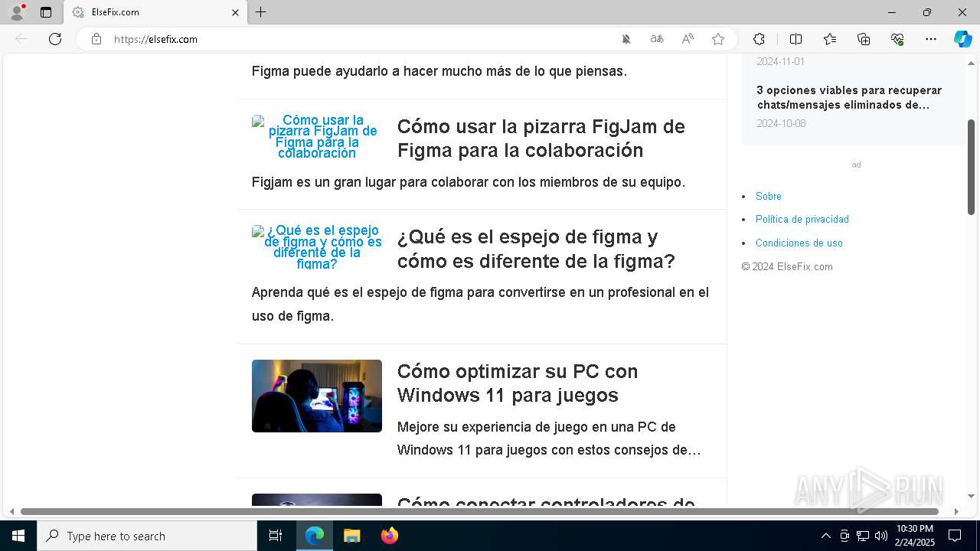View site information via the lock icon
Screen dimensions: 980x551
[x=96, y=39]
